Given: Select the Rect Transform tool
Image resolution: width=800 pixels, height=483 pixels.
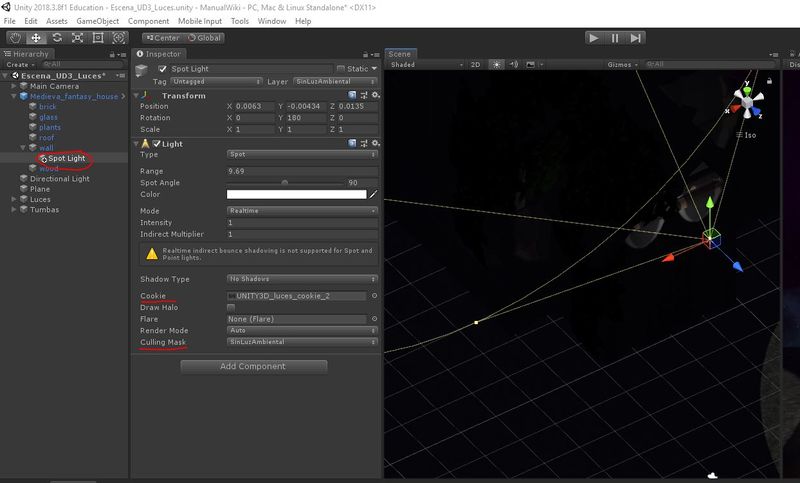Looking at the screenshot, I should pyautogui.click(x=98, y=38).
